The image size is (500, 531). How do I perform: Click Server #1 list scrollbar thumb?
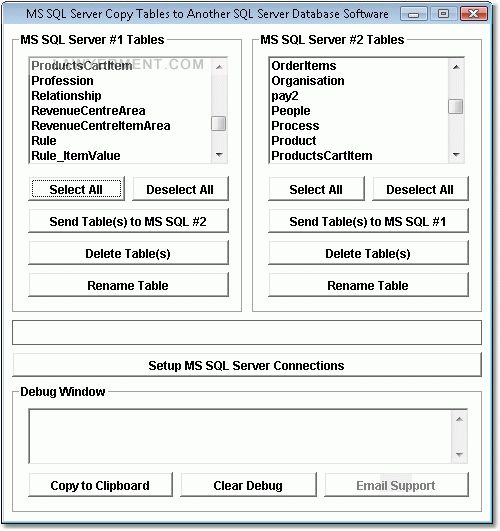(218, 123)
